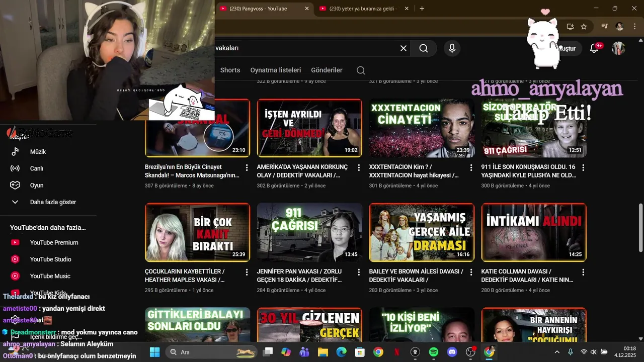Screen dimensions: 644x362
Task: Switch to the Shorts channel tab
Action: 230,70
